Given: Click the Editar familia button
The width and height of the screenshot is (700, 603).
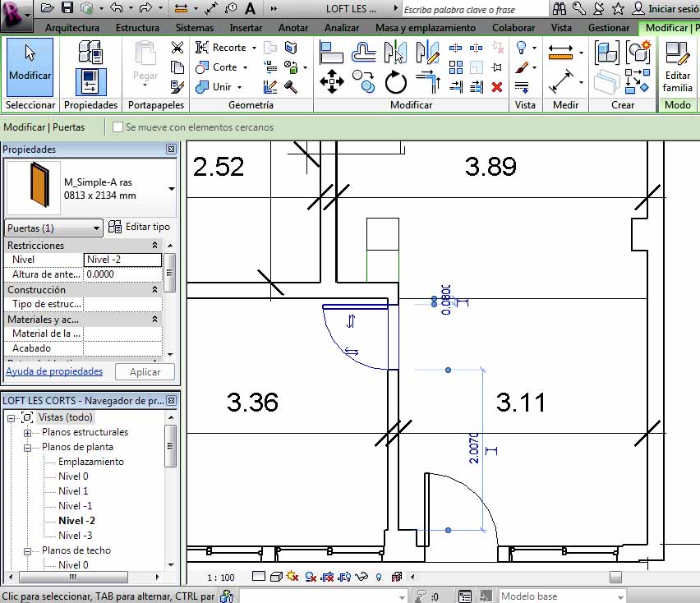Looking at the screenshot, I should click(x=677, y=67).
